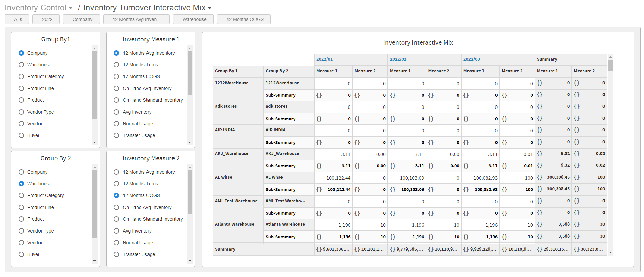Click the Group By1 scroll down arrow
The height and width of the screenshot is (277, 644).
click(x=95, y=142)
